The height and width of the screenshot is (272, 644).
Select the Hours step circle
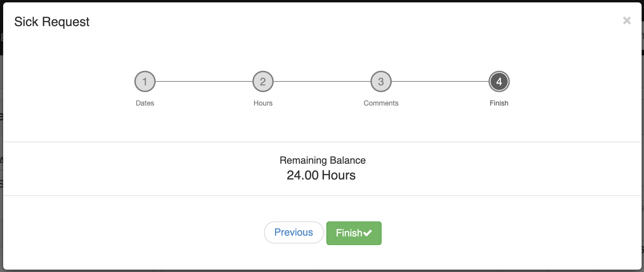point(263,82)
